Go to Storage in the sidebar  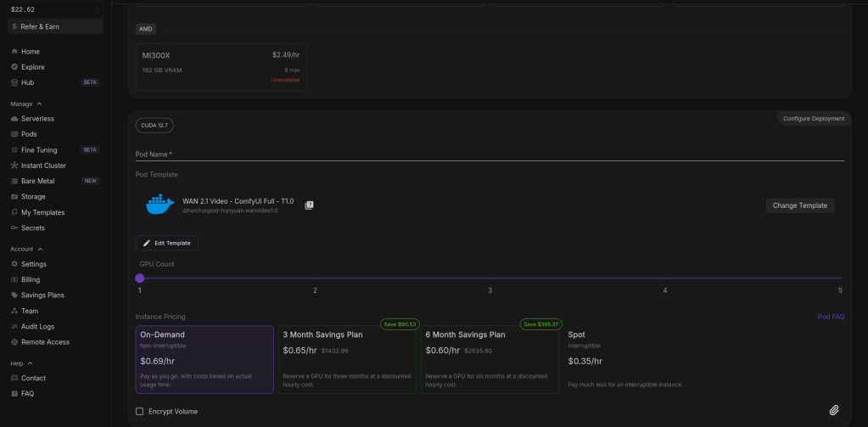(x=33, y=197)
